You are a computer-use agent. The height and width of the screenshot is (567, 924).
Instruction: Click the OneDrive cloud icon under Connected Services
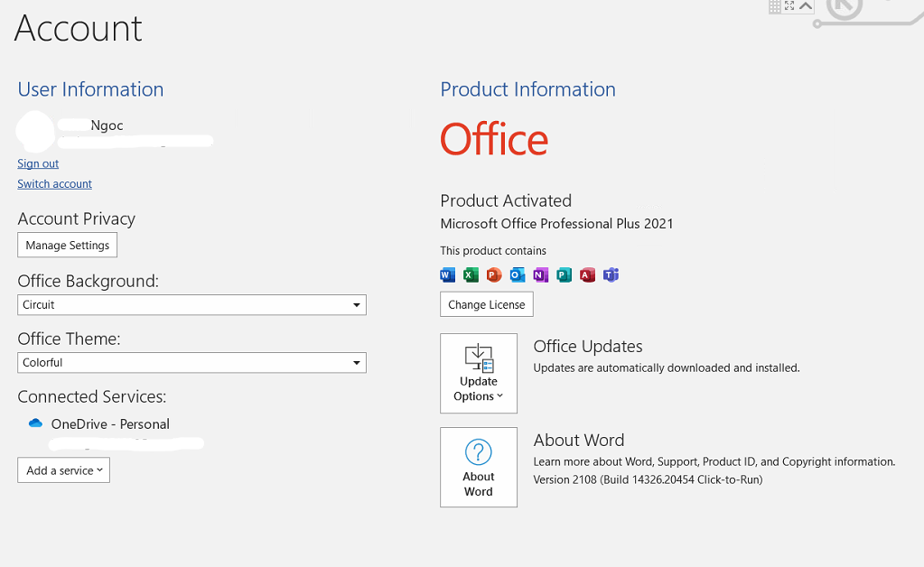click(35, 423)
